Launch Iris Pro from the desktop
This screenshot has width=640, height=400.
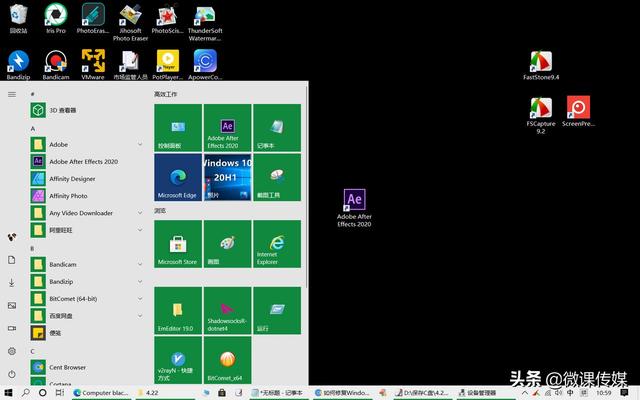pos(56,18)
